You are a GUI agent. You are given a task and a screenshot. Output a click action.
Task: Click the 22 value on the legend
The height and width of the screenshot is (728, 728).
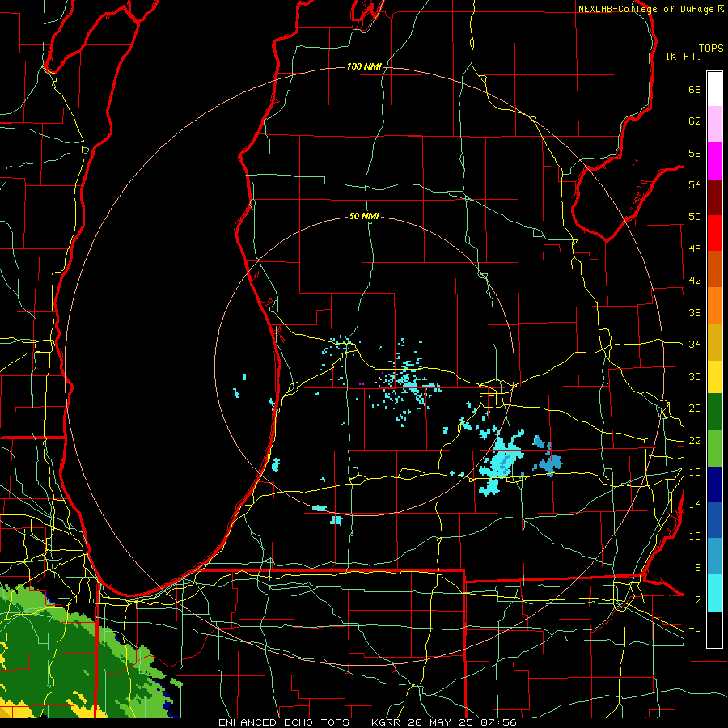[695, 441]
